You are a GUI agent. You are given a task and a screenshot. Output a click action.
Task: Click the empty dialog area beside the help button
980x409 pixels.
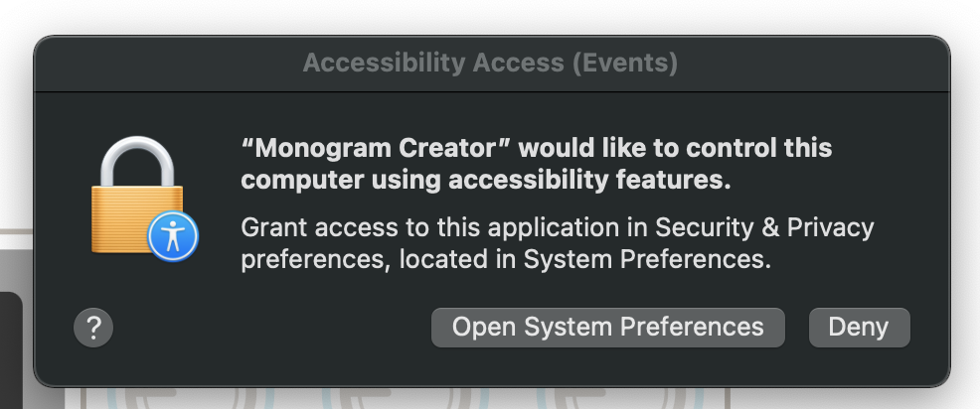click(268, 328)
